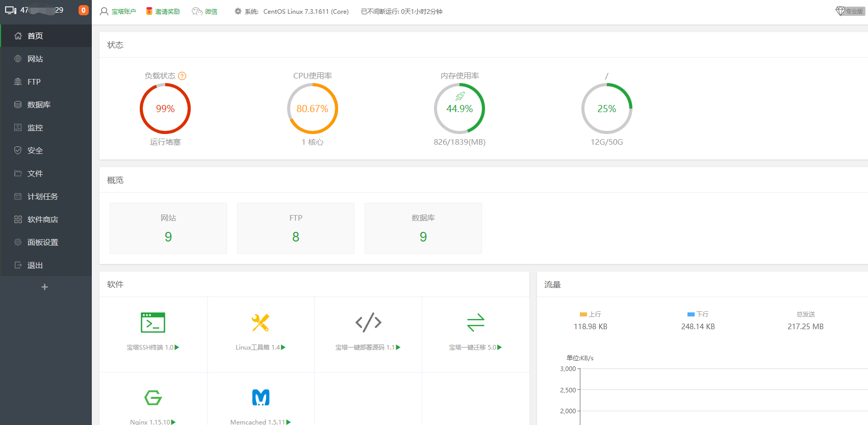Go to the FTP sidebar menu
Screen dimensions: 868x425
(x=46, y=82)
